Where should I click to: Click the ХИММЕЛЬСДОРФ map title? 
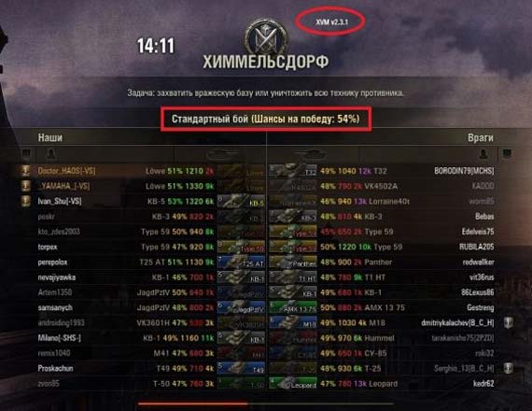tap(266, 63)
